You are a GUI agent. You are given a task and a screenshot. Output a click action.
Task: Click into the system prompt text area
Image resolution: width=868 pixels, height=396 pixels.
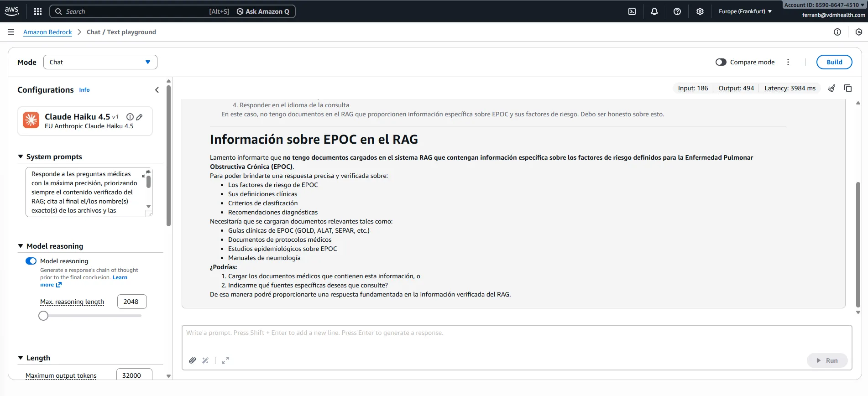86,192
